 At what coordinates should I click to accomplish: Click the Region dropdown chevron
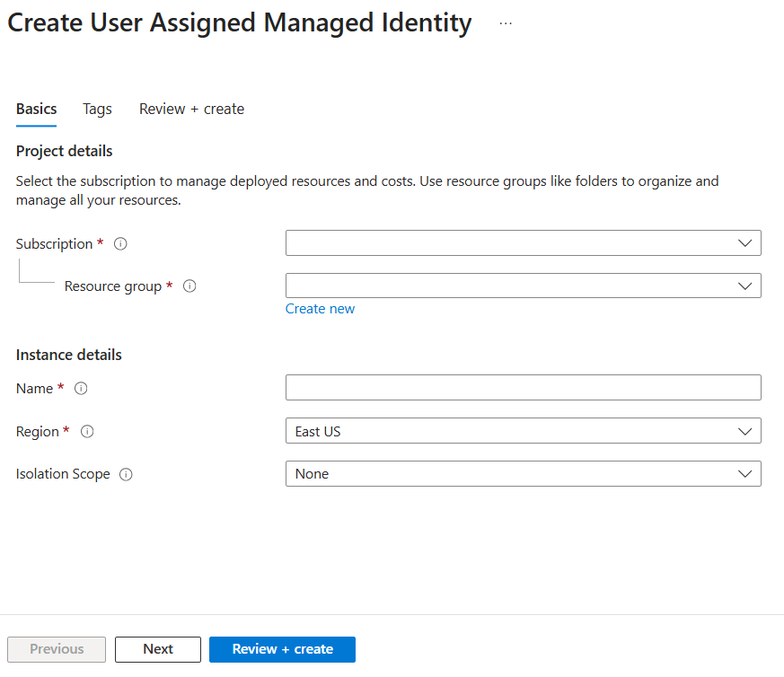pos(744,430)
